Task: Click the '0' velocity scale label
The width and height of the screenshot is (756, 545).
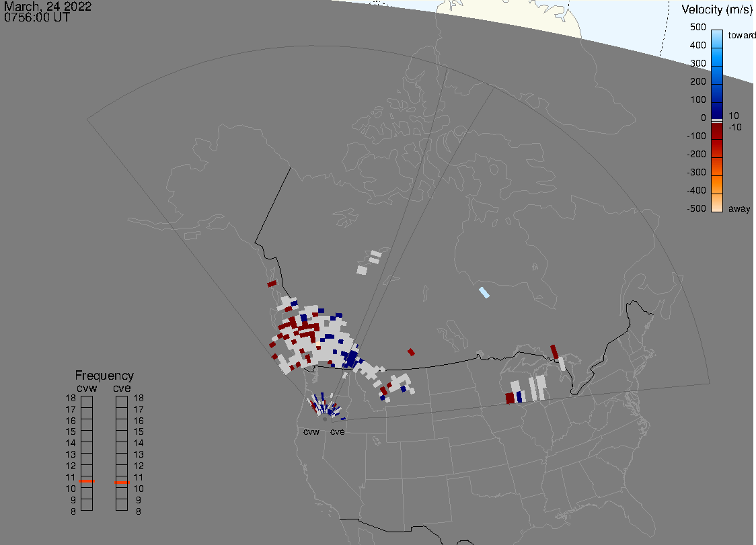Action: point(704,118)
